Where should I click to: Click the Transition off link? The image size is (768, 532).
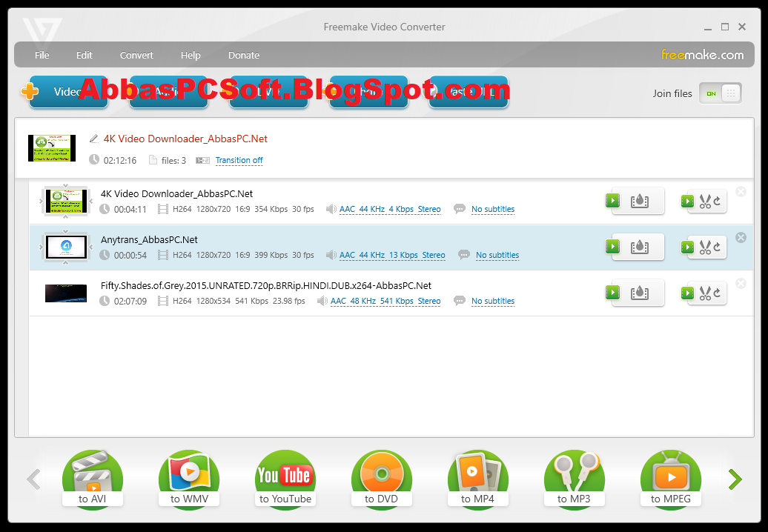(239, 160)
